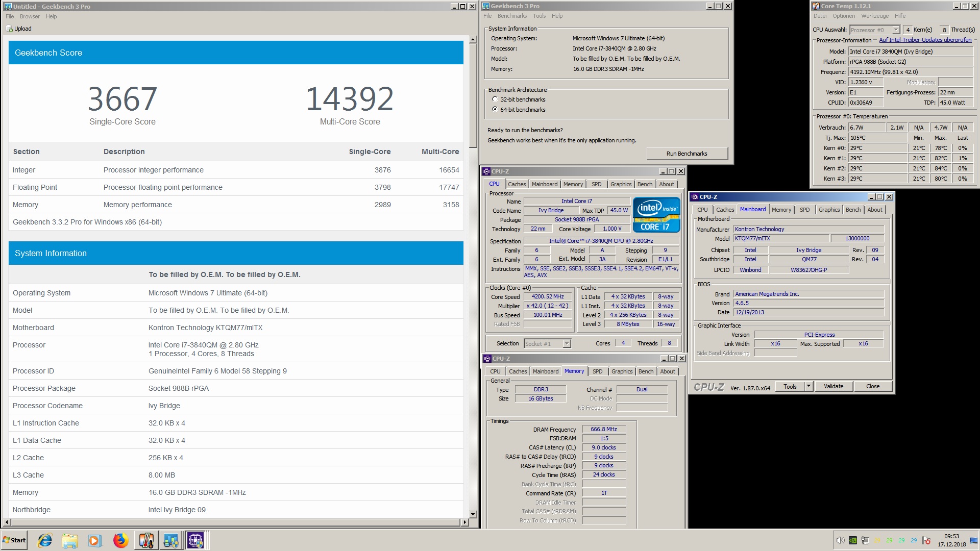
Task: Open Firefox from the taskbar
Action: [120, 540]
